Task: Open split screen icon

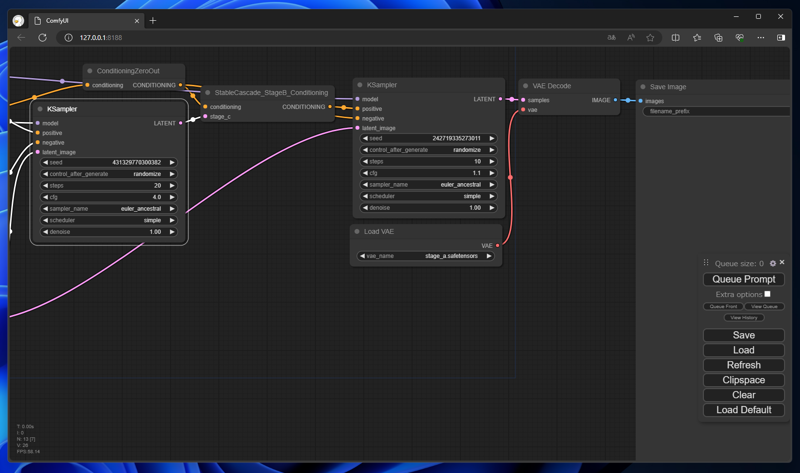Action: click(x=676, y=37)
